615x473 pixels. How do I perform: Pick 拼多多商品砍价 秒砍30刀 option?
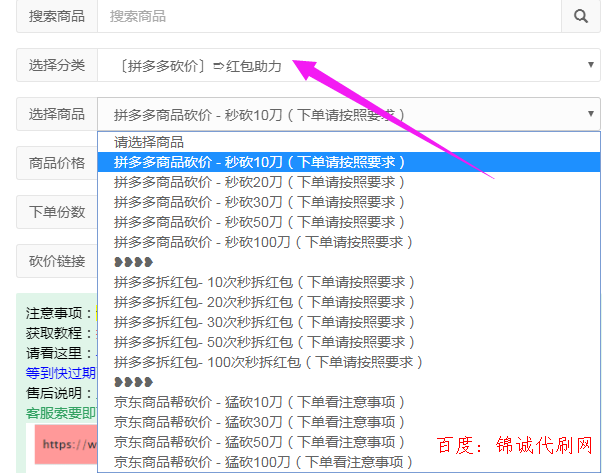pos(259,202)
